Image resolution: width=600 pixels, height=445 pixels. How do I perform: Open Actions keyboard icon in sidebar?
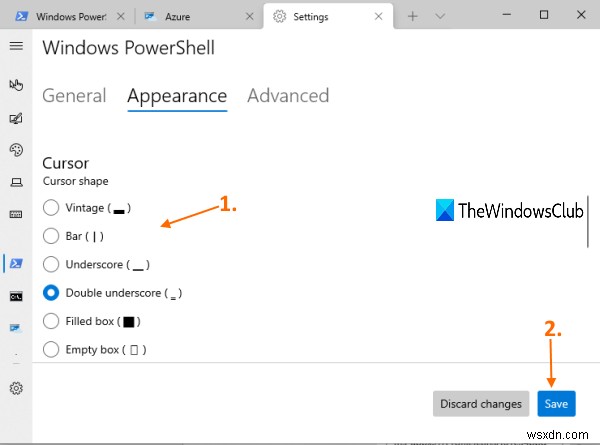pos(16,214)
